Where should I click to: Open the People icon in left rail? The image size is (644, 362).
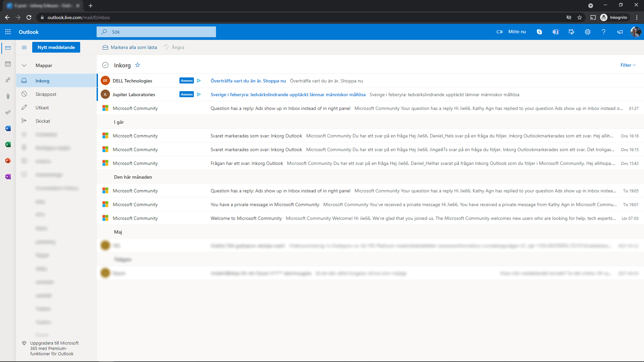[x=8, y=80]
